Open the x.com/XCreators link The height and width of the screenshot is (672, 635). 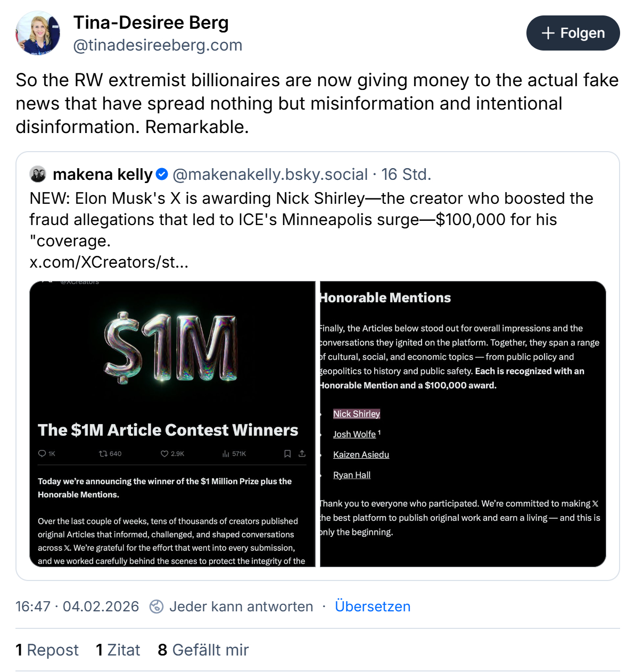(109, 262)
